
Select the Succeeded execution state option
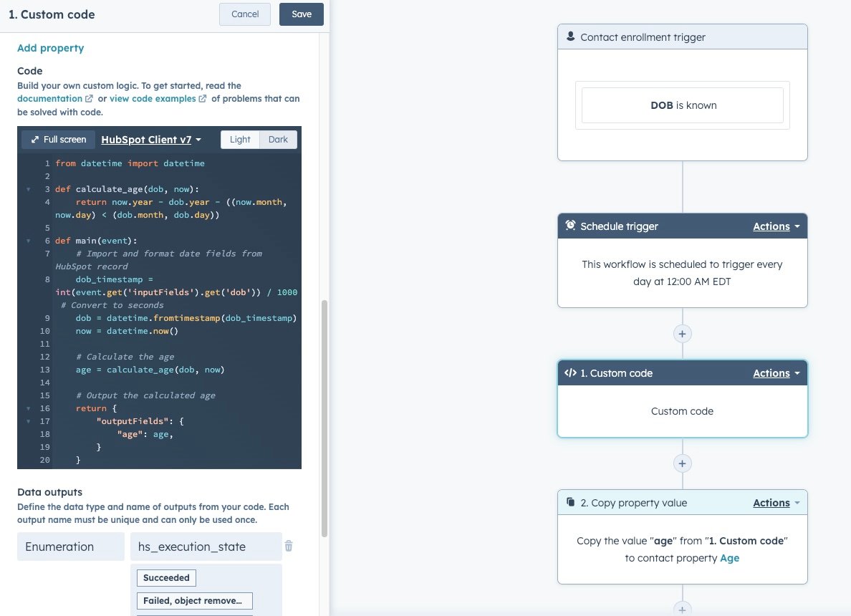[165, 577]
